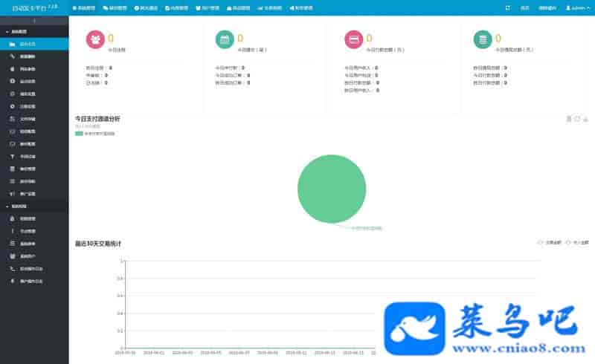
Task: Toggle the first line-chart legend series marker
Action: tap(541, 242)
